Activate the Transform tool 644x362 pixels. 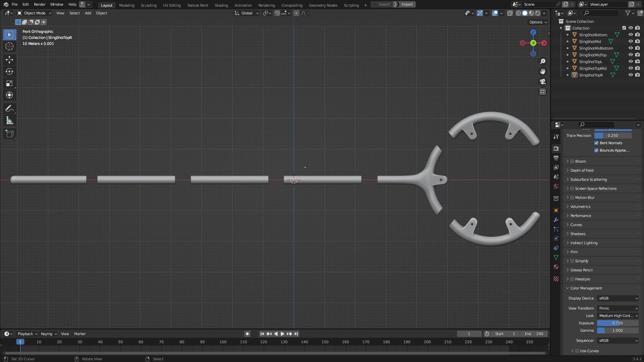9,95
